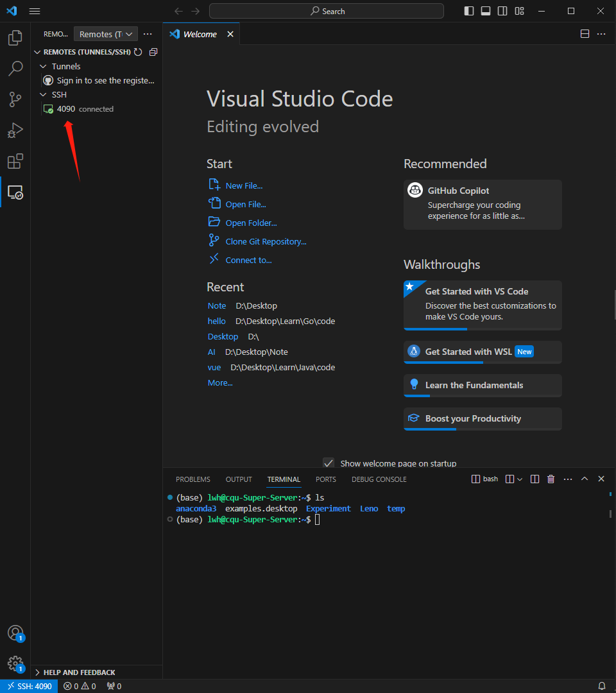Click the Manage gear icon
This screenshot has height=693, width=616.
tap(15, 663)
